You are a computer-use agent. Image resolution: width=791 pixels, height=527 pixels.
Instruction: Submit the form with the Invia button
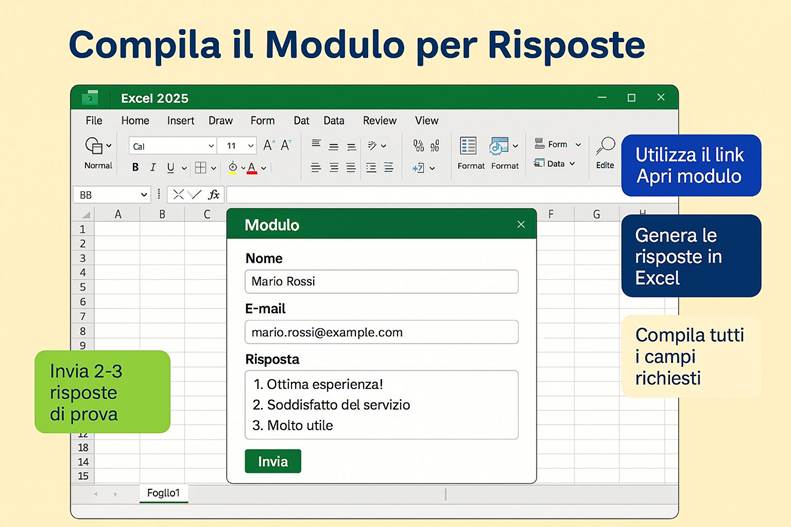273,461
